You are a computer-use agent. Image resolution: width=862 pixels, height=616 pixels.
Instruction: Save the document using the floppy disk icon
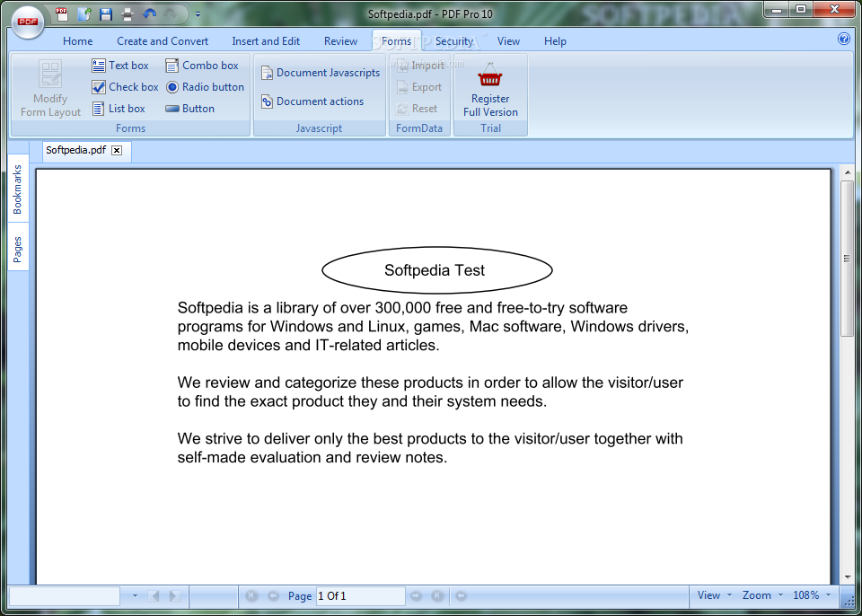(x=106, y=13)
